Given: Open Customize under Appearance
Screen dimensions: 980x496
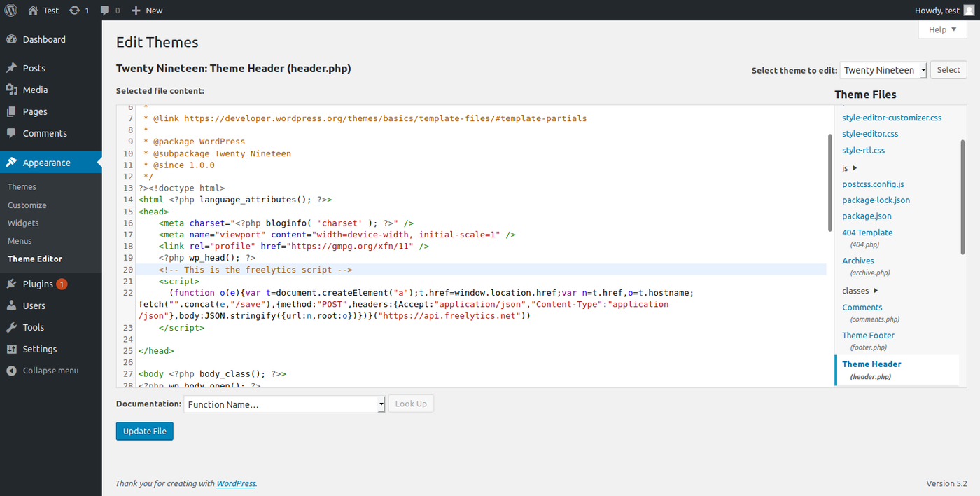Looking at the screenshot, I should click(27, 205).
